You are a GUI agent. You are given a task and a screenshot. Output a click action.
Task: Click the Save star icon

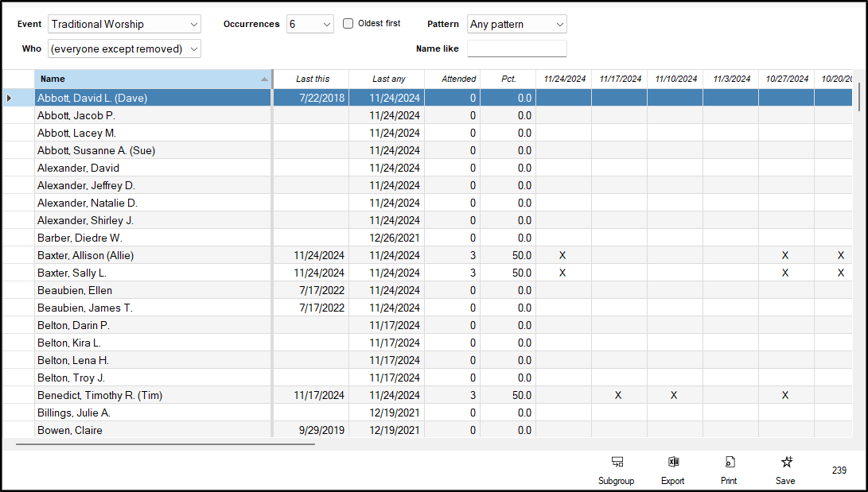(785, 462)
